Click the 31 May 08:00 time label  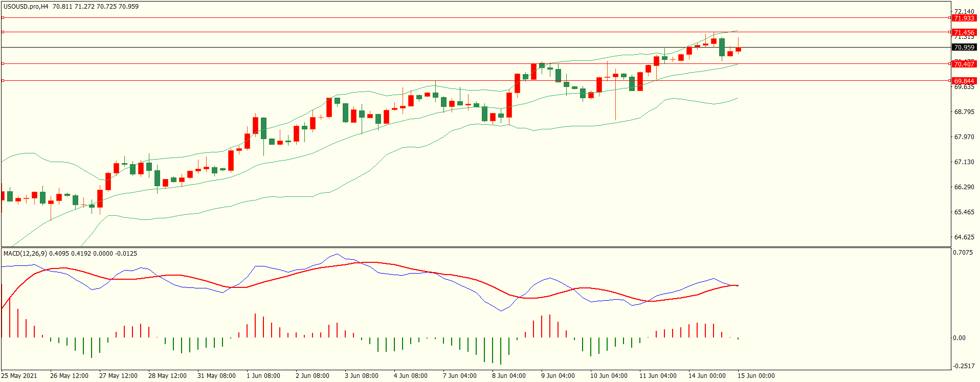[216, 376]
